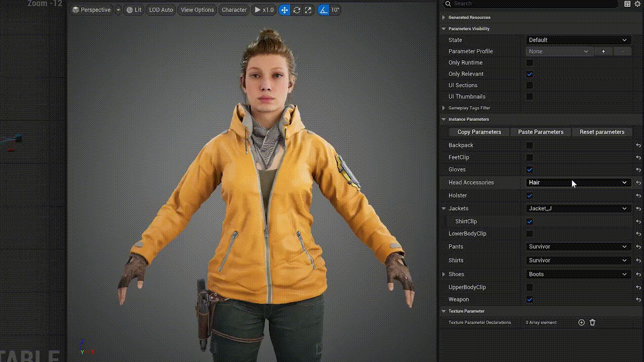Screen dimensions: 644x362
Task: Uncheck the Only Relevant checkbox
Action: point(529,74)
